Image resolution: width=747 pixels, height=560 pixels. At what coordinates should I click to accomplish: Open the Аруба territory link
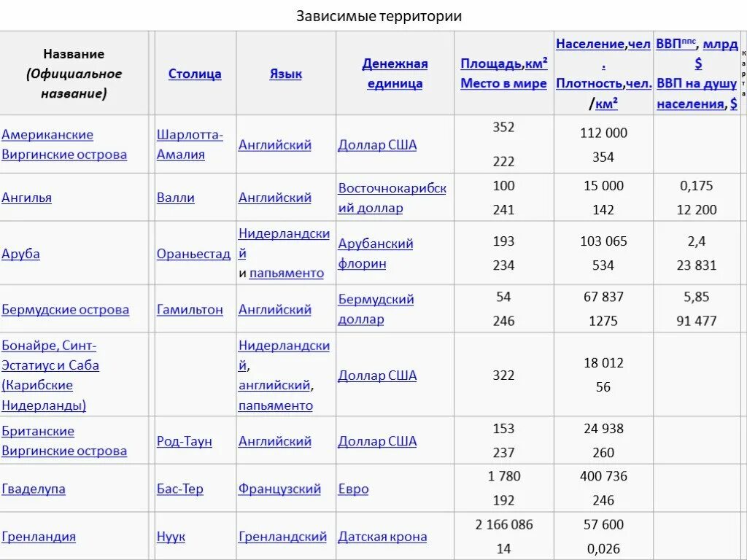pos(20,253)
